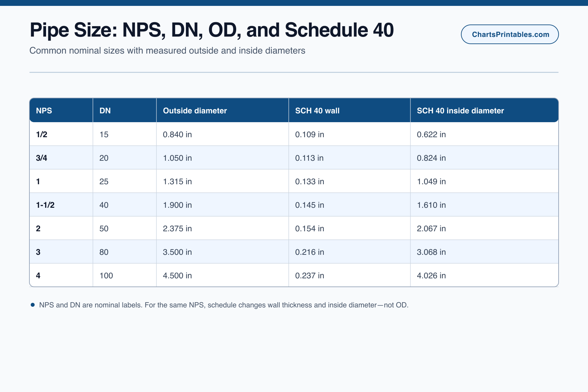
Task: Select the NPS 1-1/2 cell
Action: tap(61, 205)
